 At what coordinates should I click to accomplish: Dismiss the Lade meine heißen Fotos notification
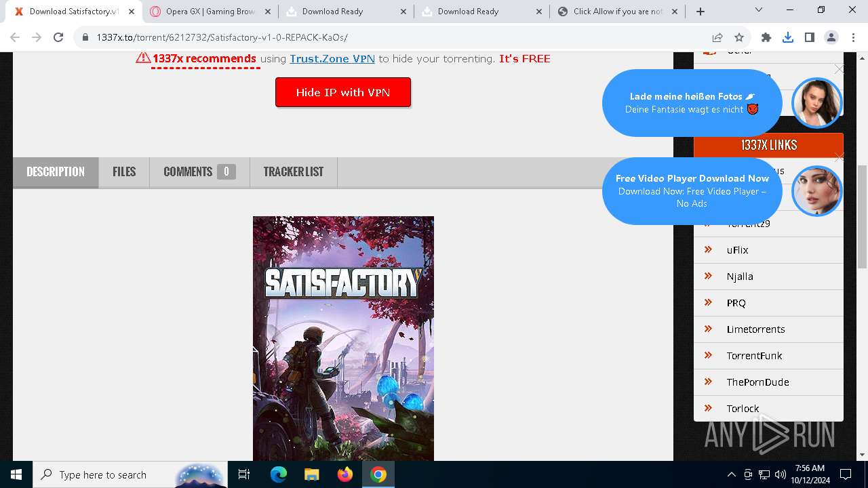[839, 69]
